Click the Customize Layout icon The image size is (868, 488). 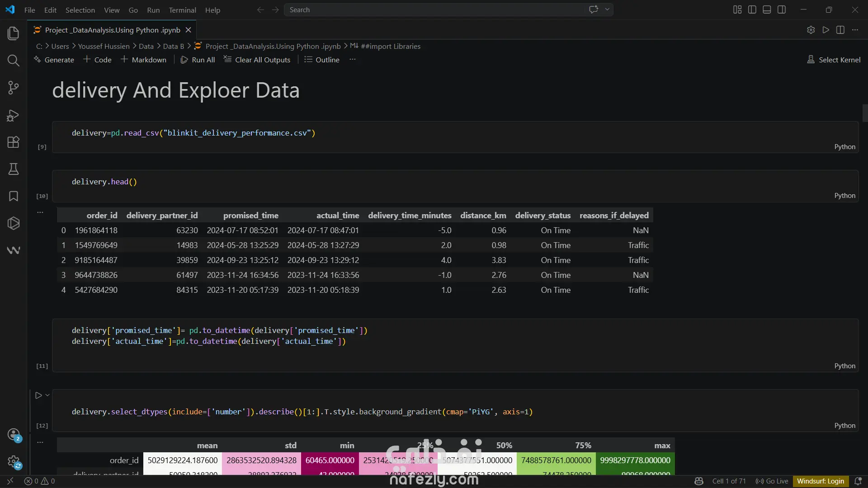tap(737, 9)
